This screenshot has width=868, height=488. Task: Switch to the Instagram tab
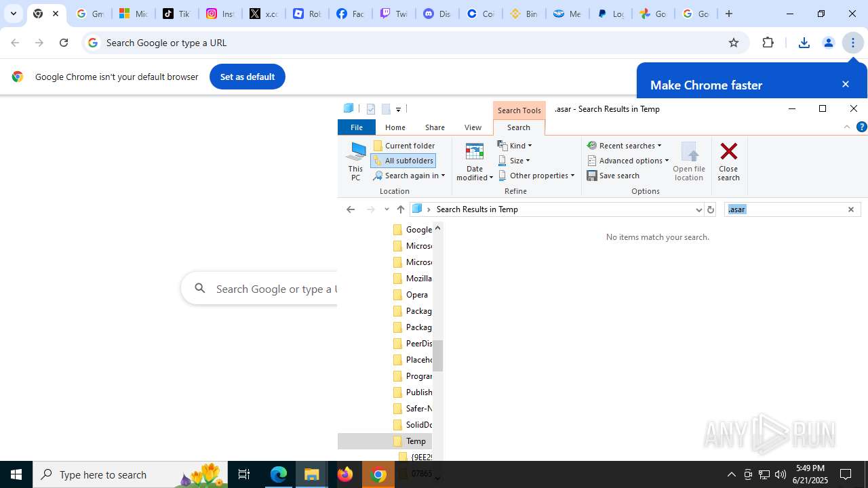tap(220, 14)
